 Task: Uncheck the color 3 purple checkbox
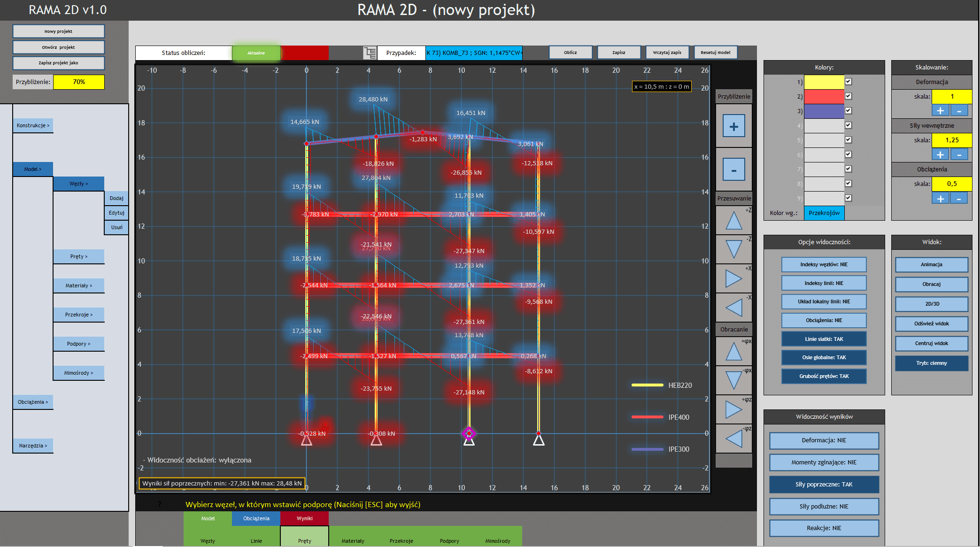click(x=848, y=111)
